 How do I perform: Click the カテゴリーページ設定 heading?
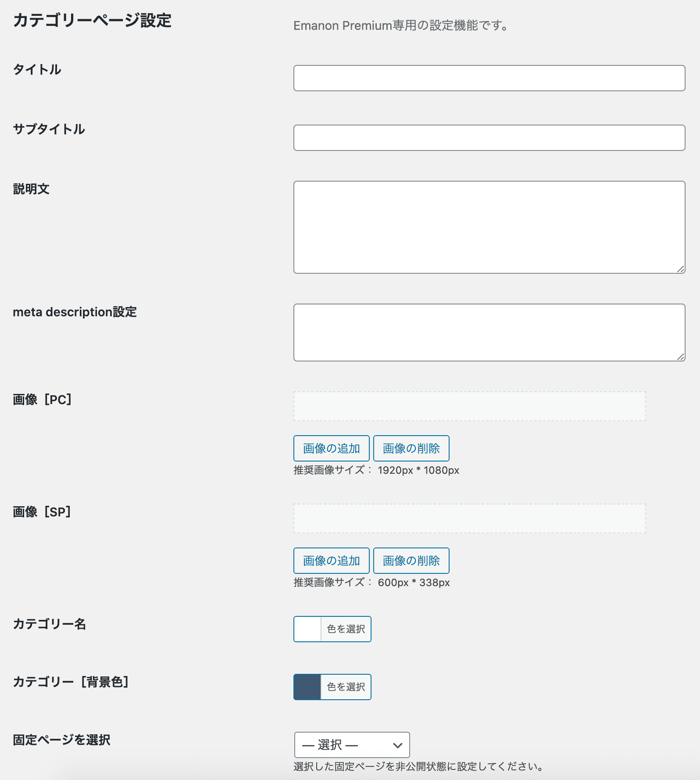[92, 21]
